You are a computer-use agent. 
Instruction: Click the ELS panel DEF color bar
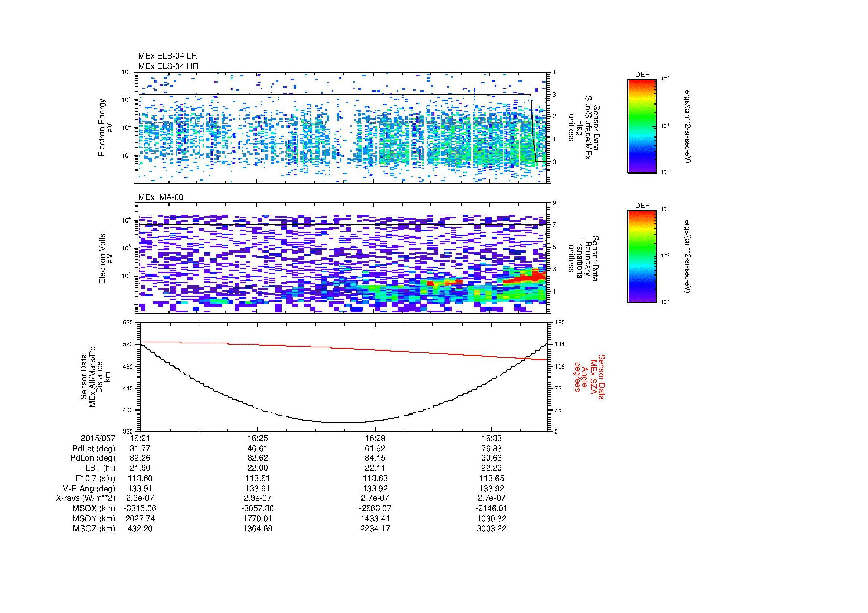coord(642,126)
